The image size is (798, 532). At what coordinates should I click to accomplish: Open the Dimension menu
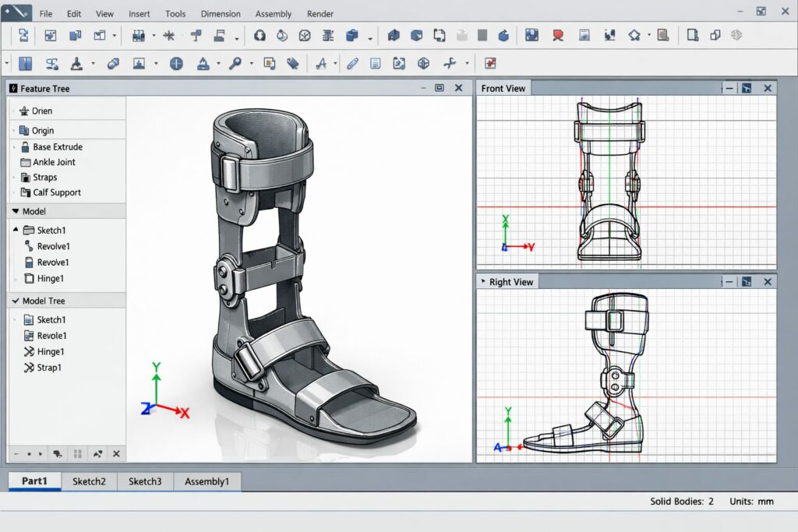(221, 14)
